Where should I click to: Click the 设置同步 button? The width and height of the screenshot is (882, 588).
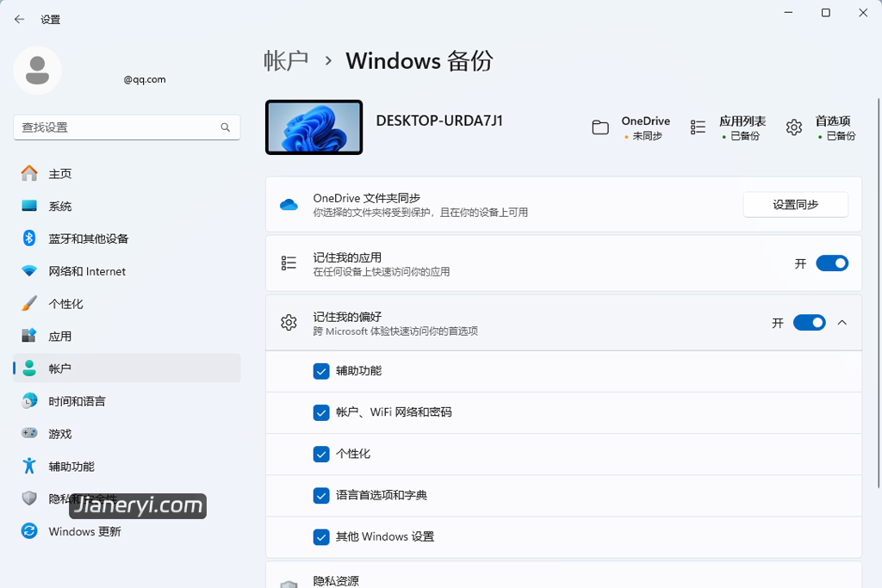[795, 205]
